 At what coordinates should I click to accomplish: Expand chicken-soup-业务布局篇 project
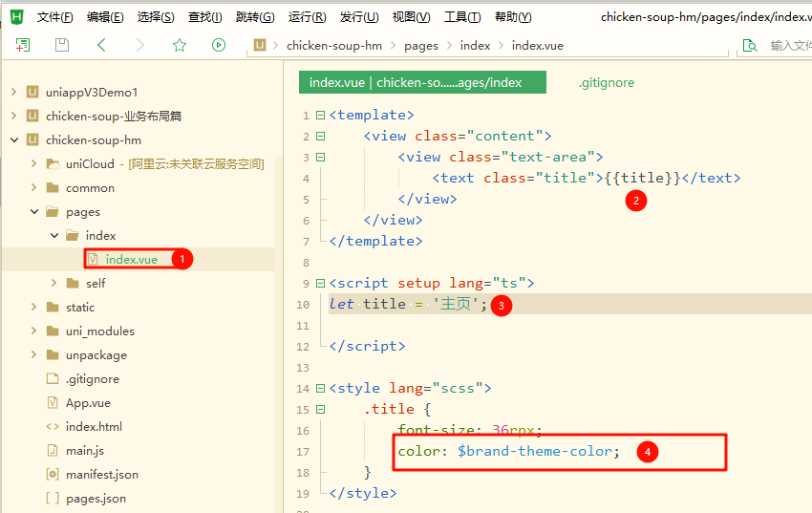14,116
